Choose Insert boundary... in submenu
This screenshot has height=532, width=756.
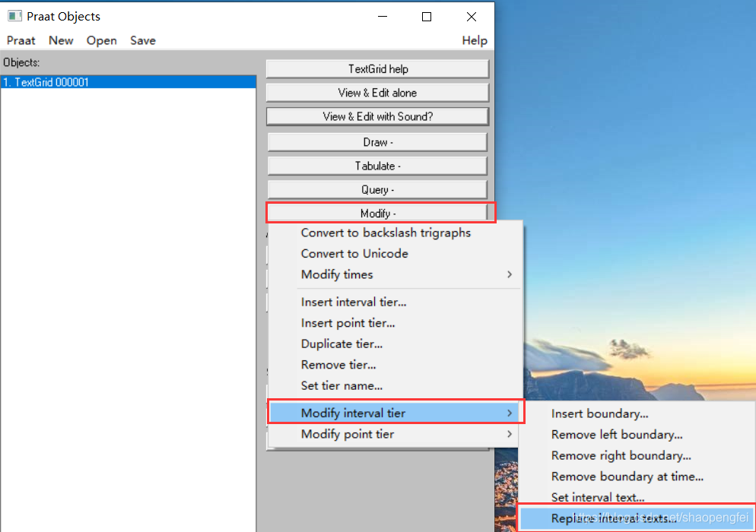click(x=637, y=413)
